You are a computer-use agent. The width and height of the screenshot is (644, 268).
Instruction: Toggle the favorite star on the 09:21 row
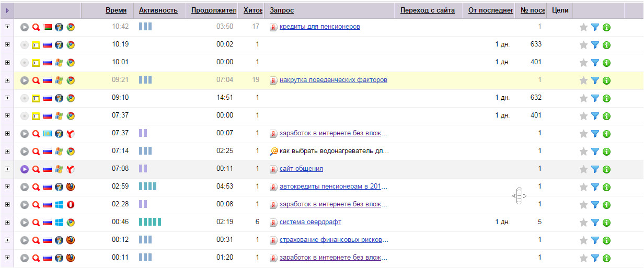(x=584, y=80)
